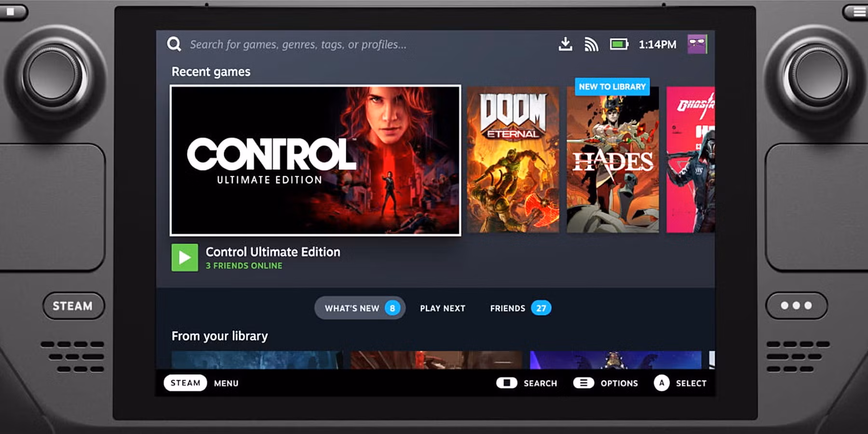The image size is (868, 434).
Task: Click the 1:14PM clock
Action: 657,44
